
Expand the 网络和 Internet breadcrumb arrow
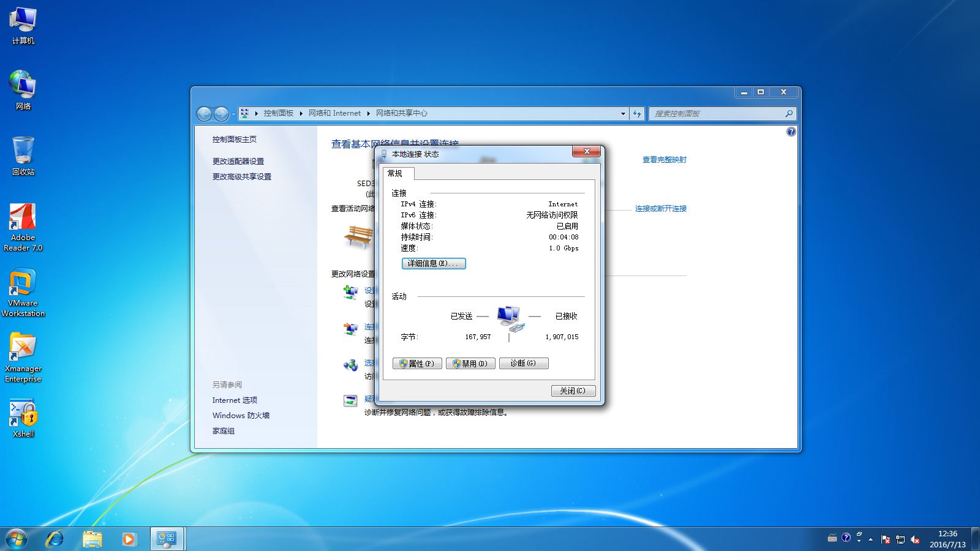coord(369,113)
